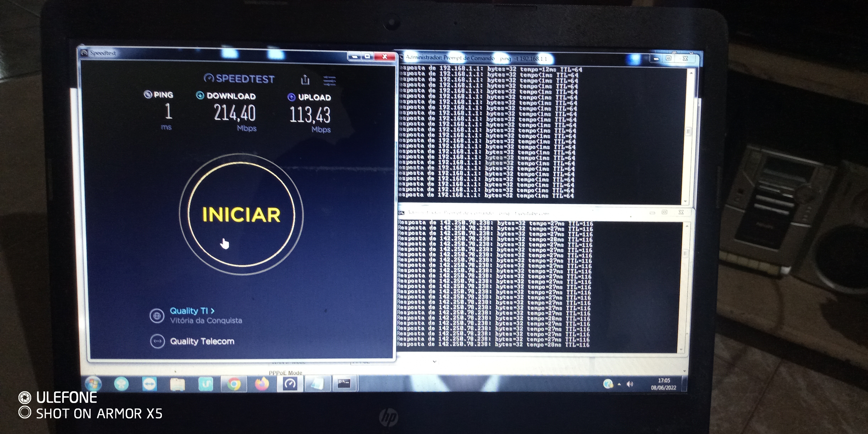Click the globe icon beside Quality TI

point(157,316)
